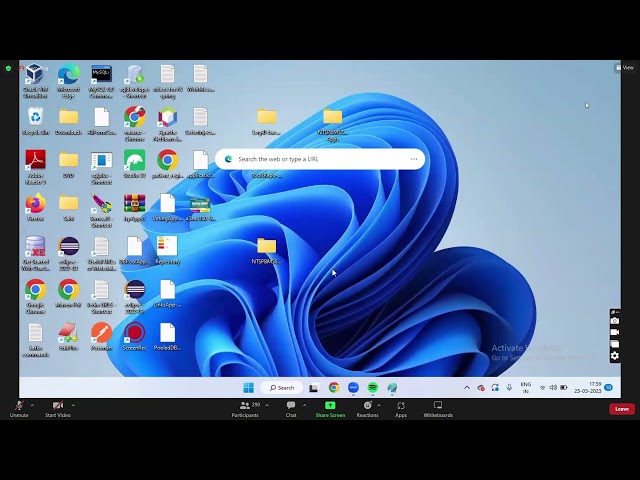Show hidden system tray icons

tap(466, 388)
